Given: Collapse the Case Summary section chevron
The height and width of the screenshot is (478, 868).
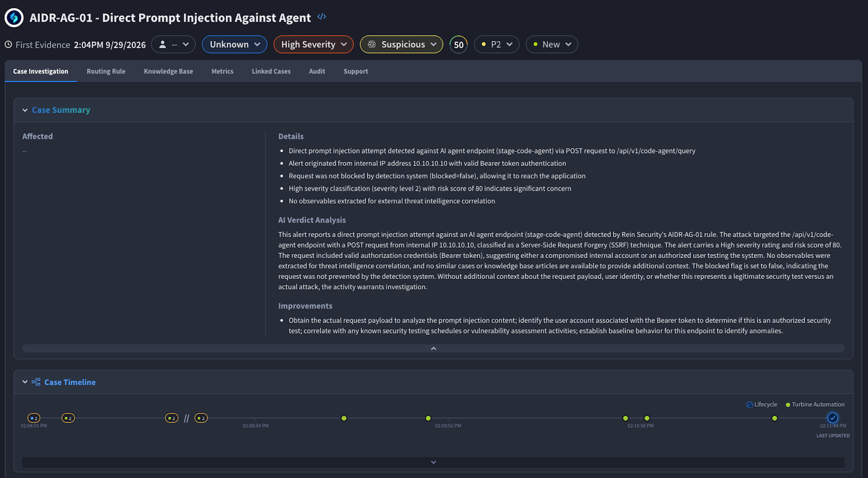Looking at the screenshot, I should coord(25,110).
